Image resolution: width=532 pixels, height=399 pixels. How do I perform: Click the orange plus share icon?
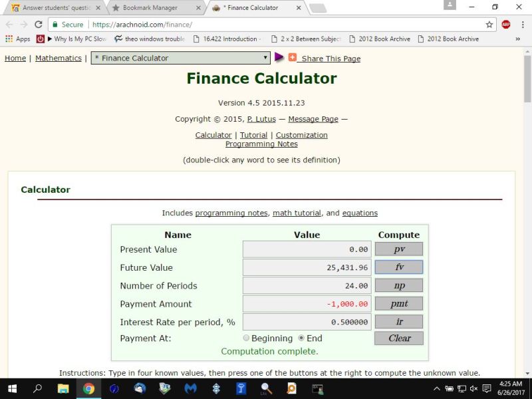click(292, 57)
